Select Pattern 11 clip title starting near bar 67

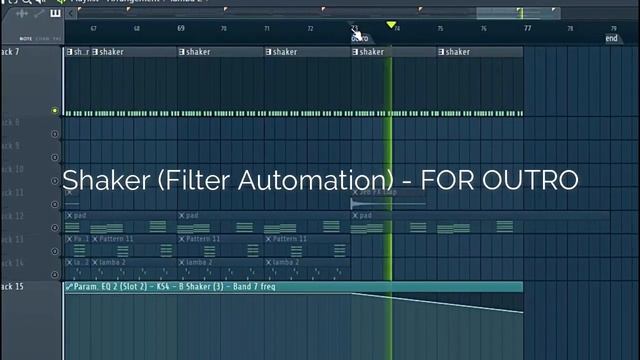116,239
